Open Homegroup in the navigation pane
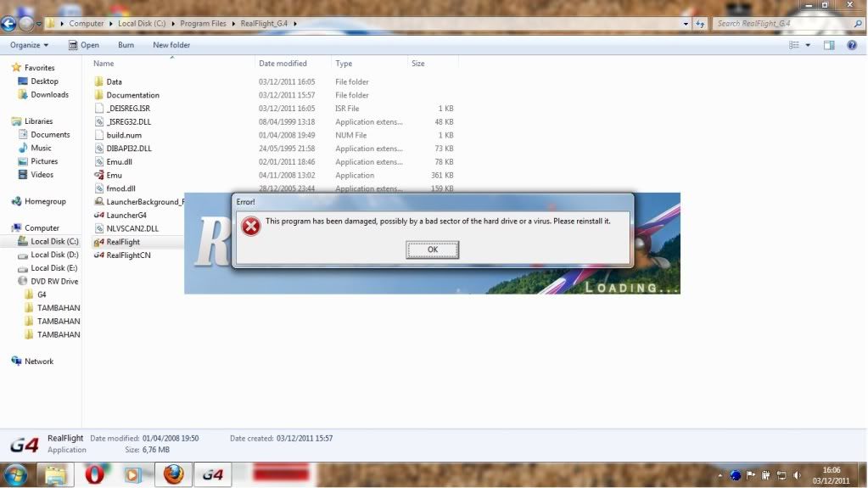The height and width of the screenshot is (488, 868). (x=45, y=202)
